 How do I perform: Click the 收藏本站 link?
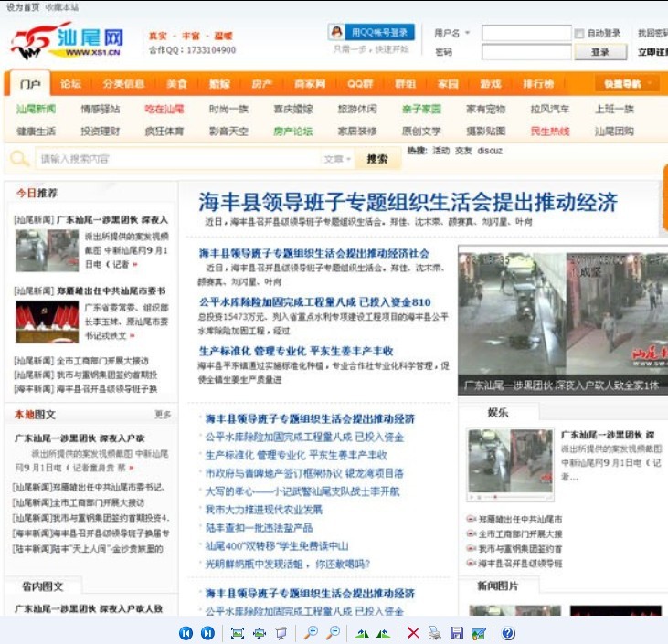(x=62, y=7)
